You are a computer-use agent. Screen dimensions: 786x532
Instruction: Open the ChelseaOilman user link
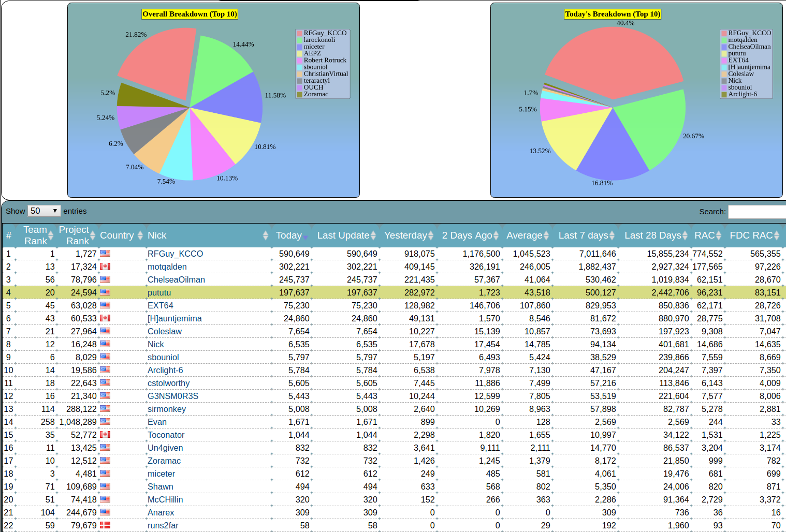pyautogui.click(x=176, y=279)
